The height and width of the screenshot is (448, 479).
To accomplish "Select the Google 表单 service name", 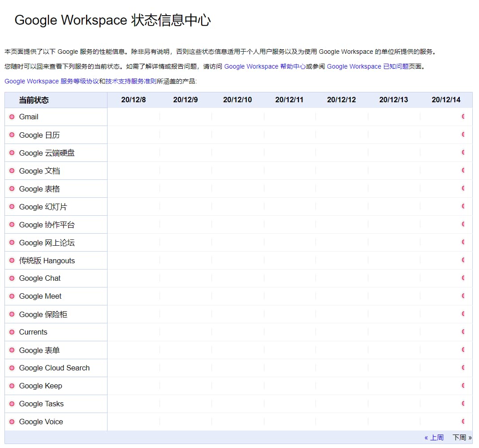I will coord(39,350).
